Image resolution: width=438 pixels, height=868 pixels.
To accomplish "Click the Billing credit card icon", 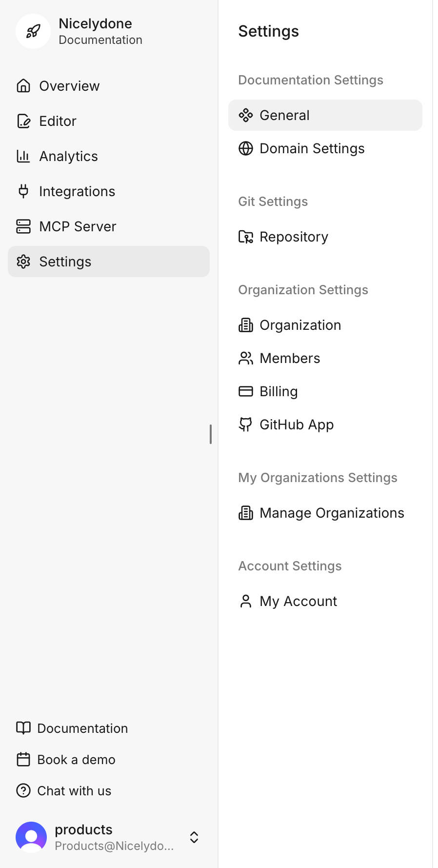I will tap(245, 391).
